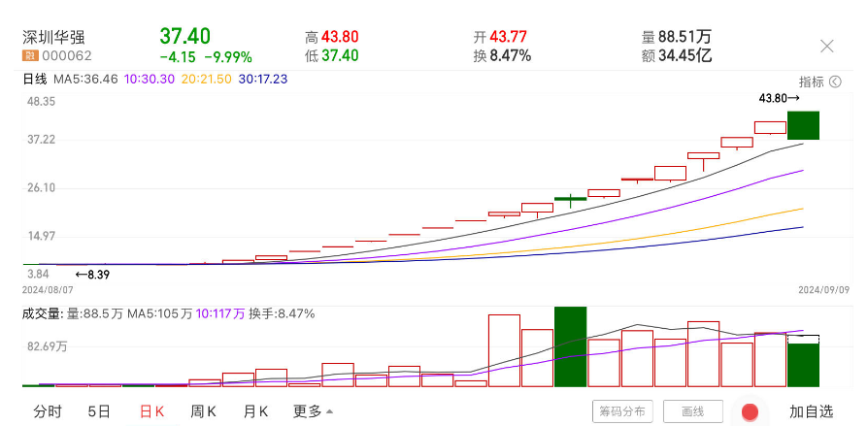Select the 日K tab
The image size is (868, 426).
tap(151, 411)
